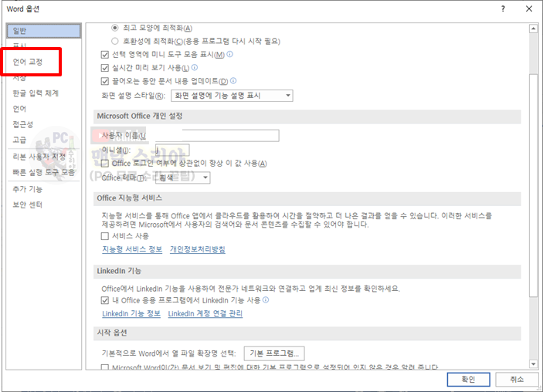Open Office 테마 dropdown
Screen dimensions: 543x392
(183, 177)
